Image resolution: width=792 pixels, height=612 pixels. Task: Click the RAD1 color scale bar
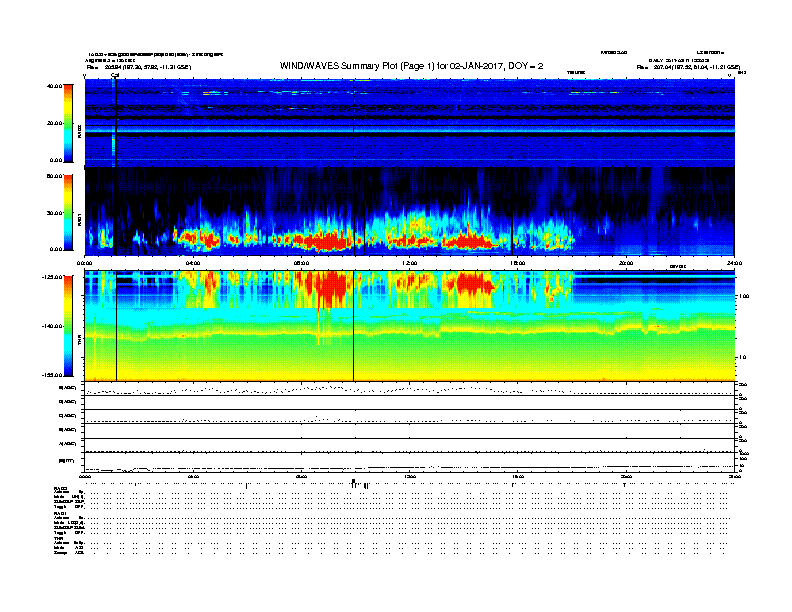click(x=68, y=213)
